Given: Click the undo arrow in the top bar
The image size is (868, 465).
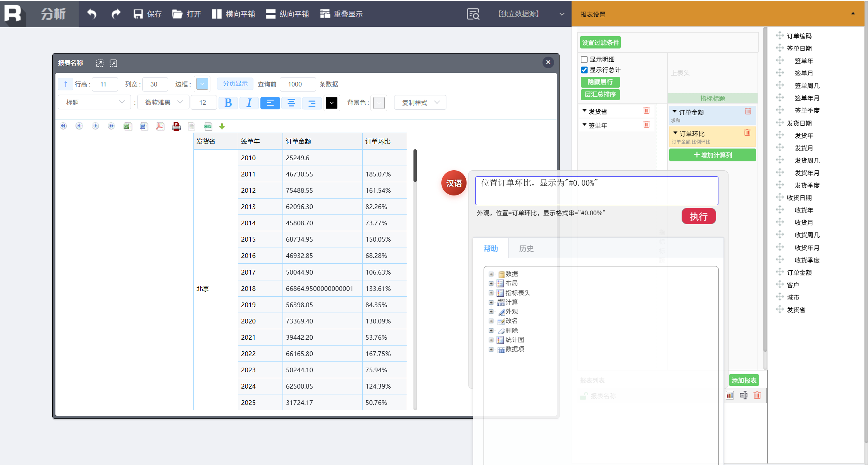Looking at the screenshot, I should [91, 14].
